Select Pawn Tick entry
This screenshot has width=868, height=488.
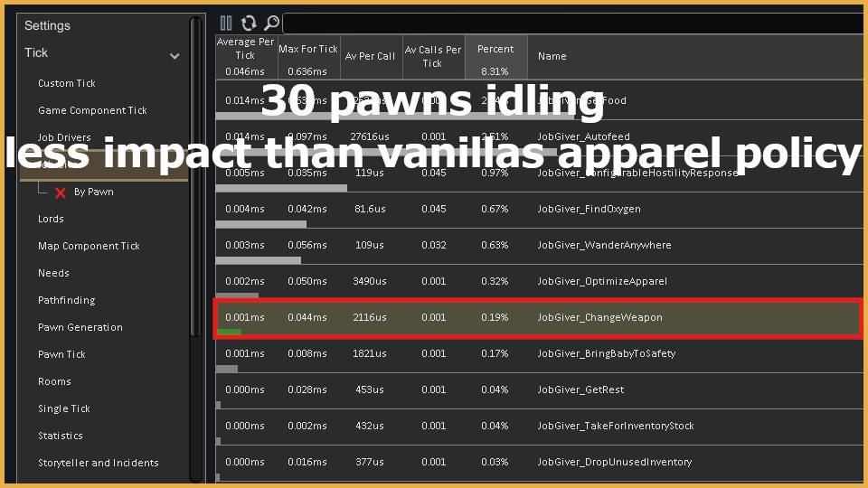tap(61, 354)
